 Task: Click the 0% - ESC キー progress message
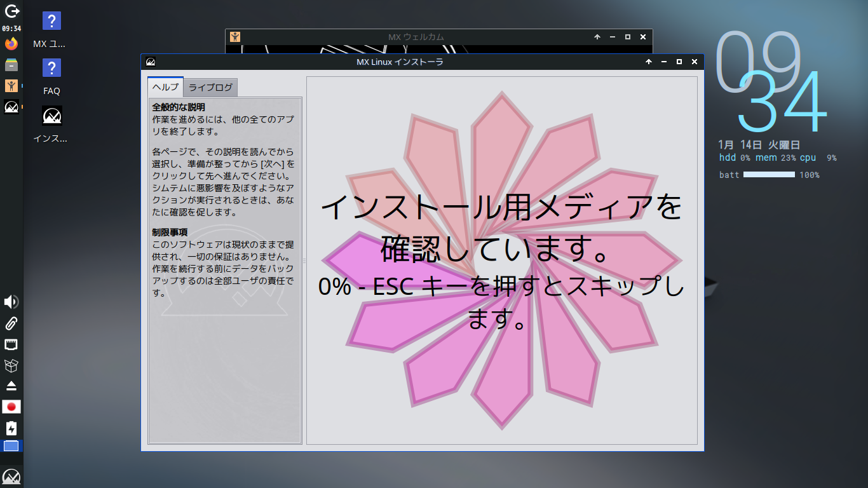pos(501,302)
